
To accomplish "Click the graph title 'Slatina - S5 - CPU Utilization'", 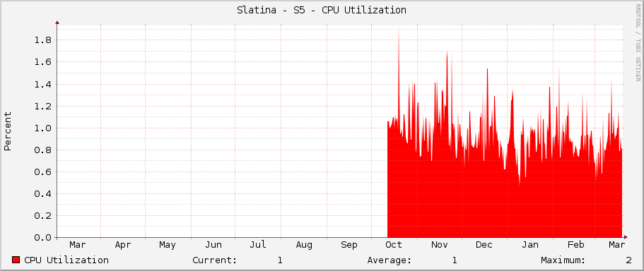I will pos(322,11).
